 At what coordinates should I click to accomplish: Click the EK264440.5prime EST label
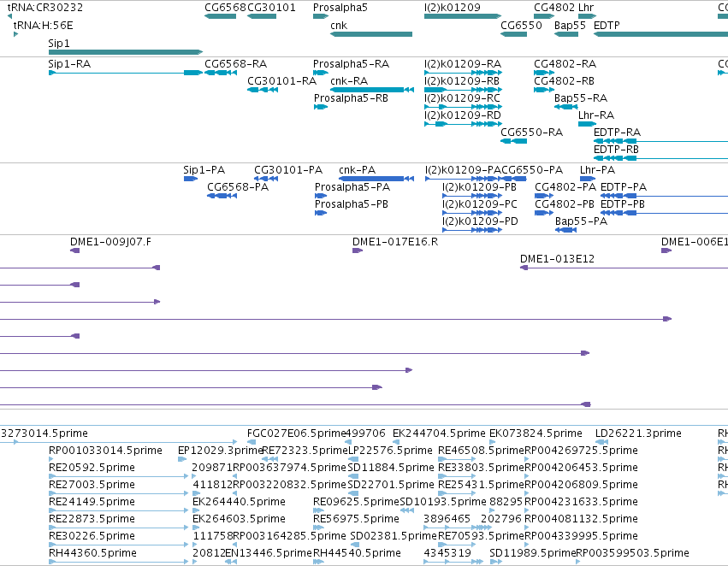coord(239,502)
